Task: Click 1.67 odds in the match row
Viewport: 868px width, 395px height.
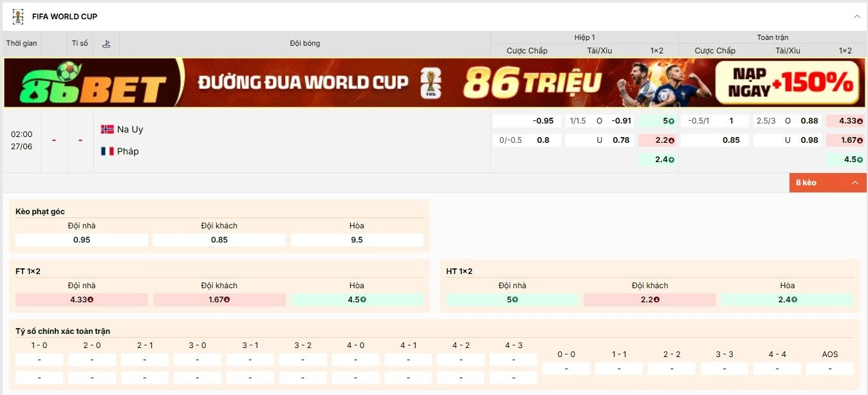Action: 845,140
